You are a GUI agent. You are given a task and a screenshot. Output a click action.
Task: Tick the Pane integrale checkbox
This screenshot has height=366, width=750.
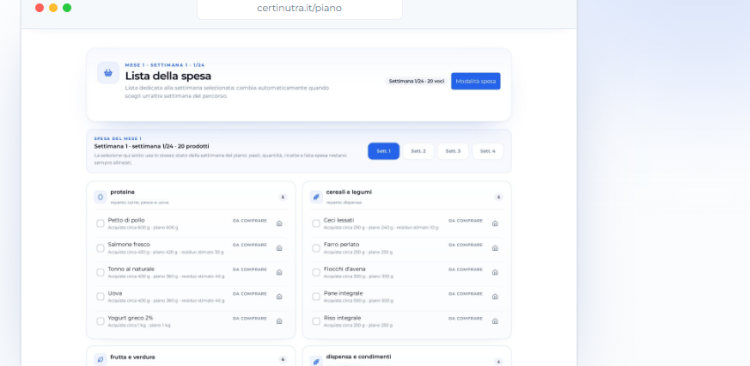[316, 297]
